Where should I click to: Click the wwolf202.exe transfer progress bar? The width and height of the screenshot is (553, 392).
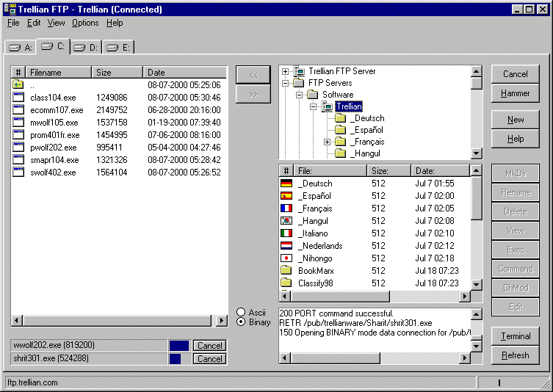pyautogui.click(x=178, y=346)
